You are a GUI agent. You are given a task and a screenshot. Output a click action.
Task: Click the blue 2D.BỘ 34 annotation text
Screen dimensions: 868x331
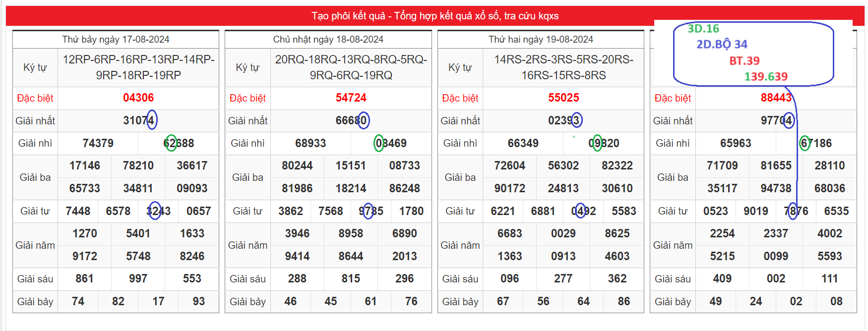722,45
